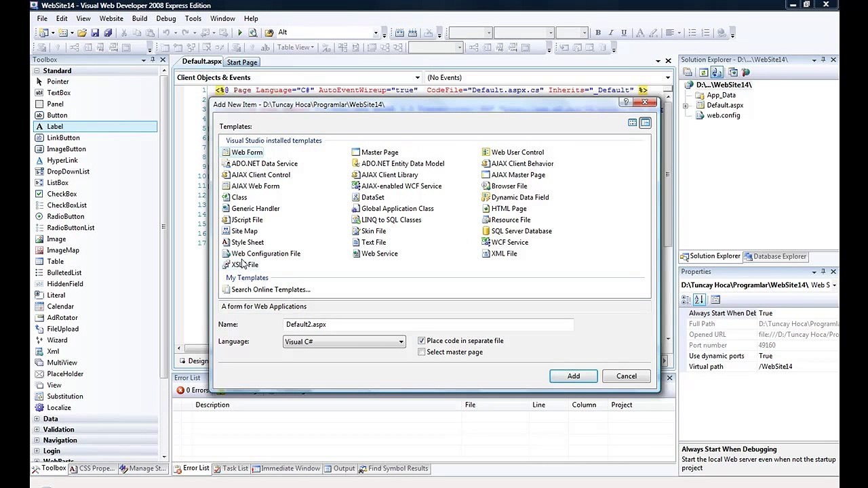The width and height of the screenshot is (868, 488).
Task: Click the Save All toolbar icon
Action: pyautogui.click(x=108, y=33)
